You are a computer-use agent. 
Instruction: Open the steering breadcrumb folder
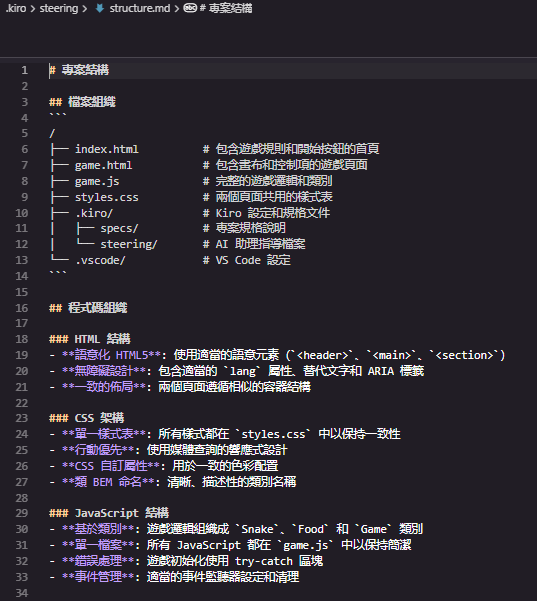click(59, 8)
